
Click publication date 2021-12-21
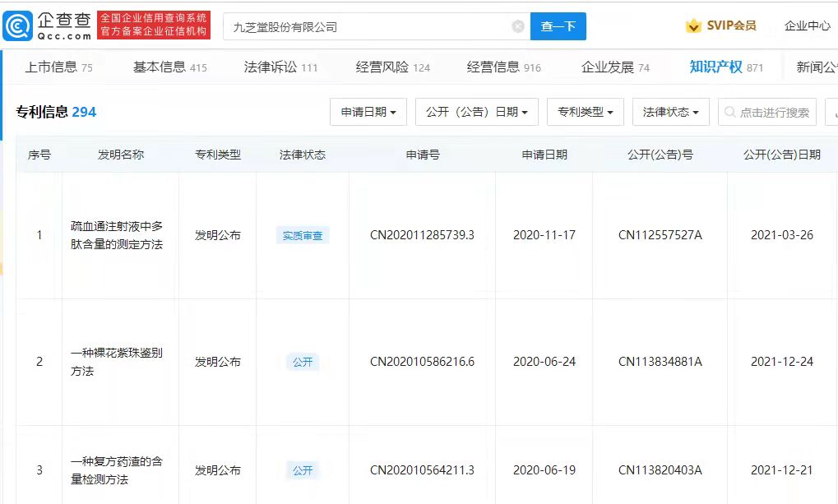[782, 470]
